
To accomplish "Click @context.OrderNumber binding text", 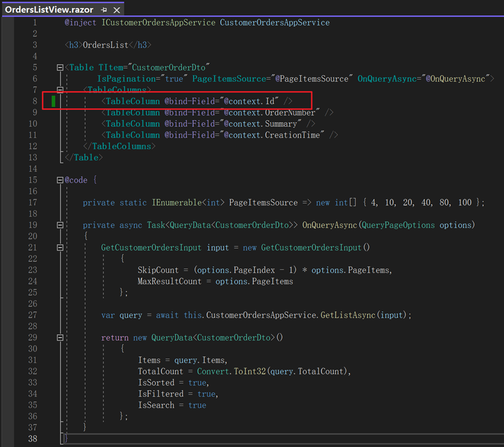I will pyautogui.click(x=269, y=112).
